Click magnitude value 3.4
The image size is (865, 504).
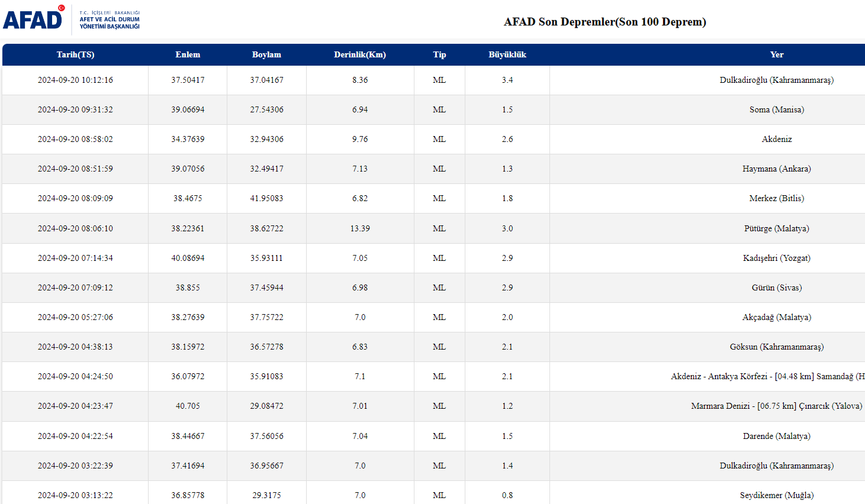coord(507,80)
